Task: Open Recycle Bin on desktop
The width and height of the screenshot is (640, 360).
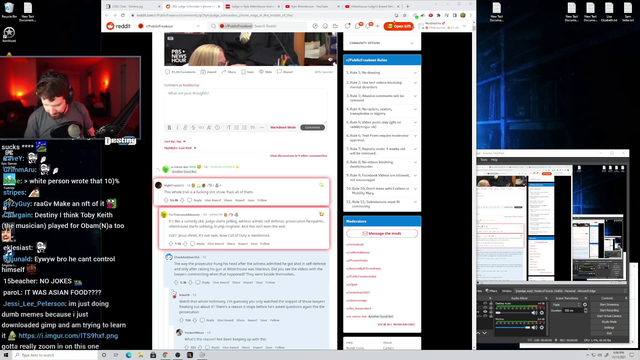Action: 9,10
